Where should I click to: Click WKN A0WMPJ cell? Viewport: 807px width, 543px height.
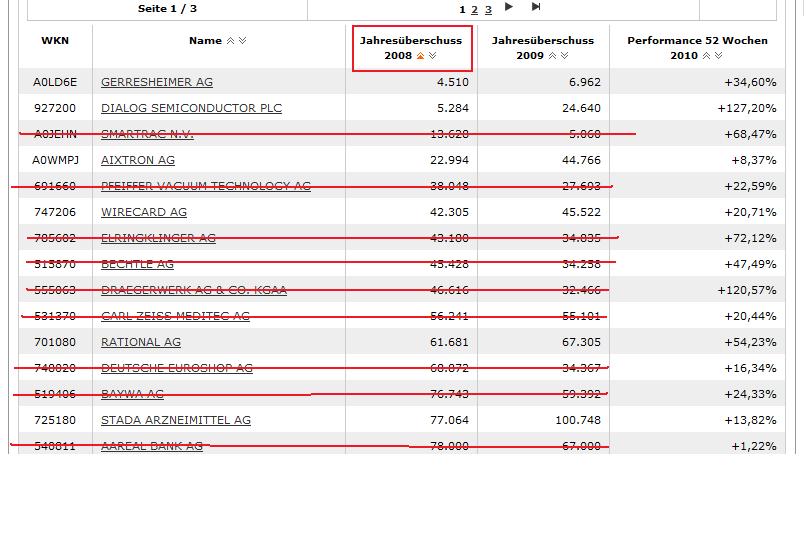(x=55, y=160)
